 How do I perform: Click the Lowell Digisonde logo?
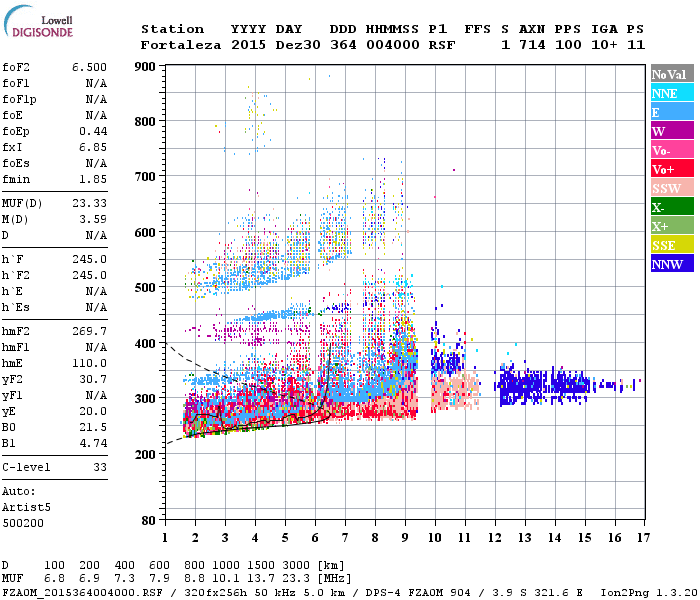(x=38, y=22)
